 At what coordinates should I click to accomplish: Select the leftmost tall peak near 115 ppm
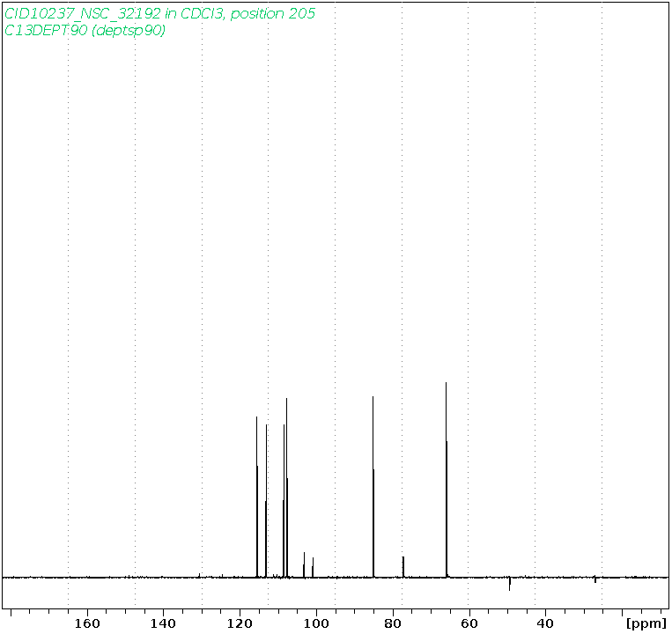256,497
